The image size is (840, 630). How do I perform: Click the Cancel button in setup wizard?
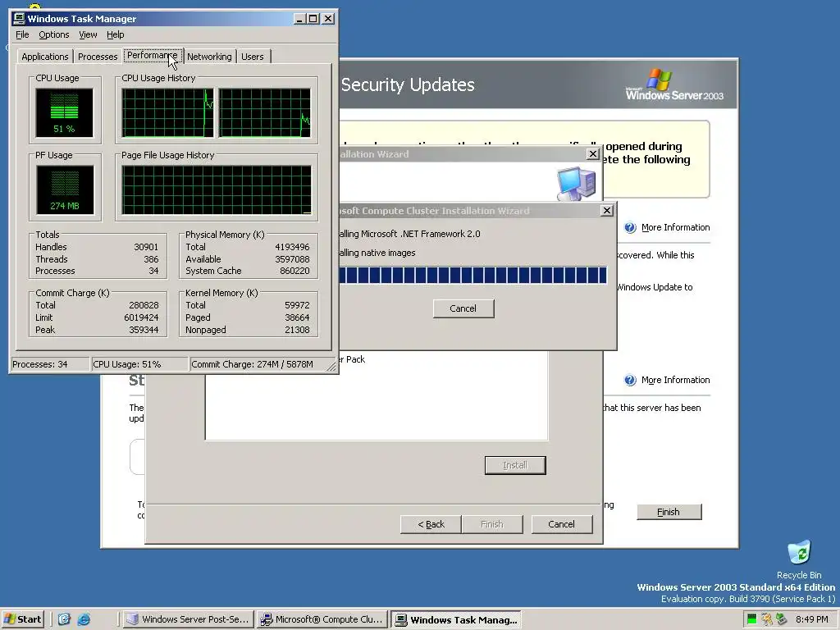pos(561,524)
